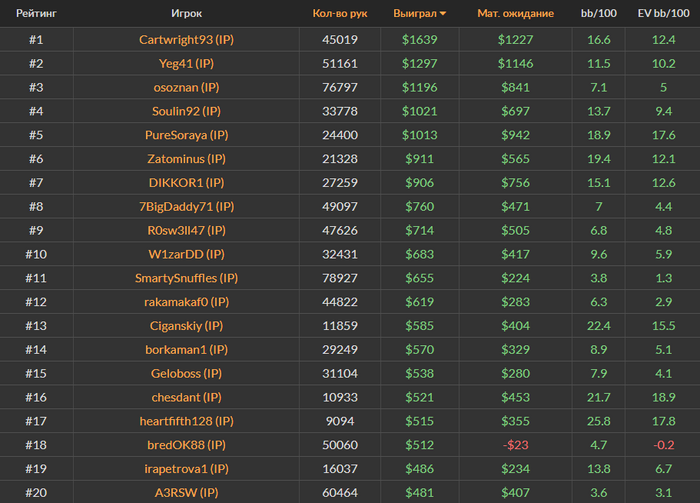Open player Cartwright93 (IP) profile
This screenshot has width=700, height=503.
click(187, 40)
